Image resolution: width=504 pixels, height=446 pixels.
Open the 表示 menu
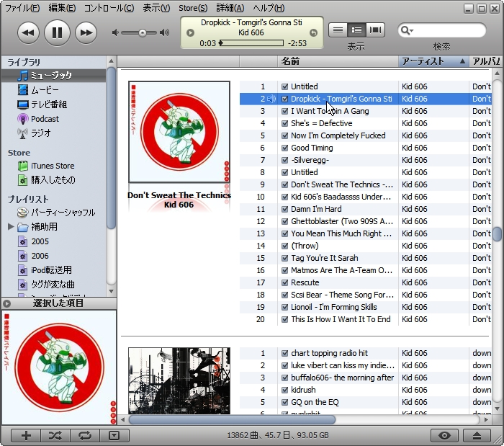pos(156,8)
